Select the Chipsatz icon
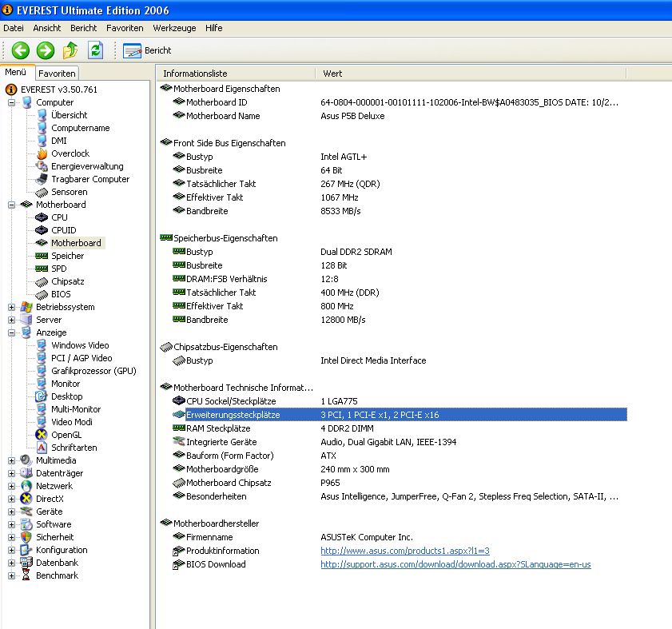The height and width of the screenshot is (629, 672). click(x=42, y=281)
